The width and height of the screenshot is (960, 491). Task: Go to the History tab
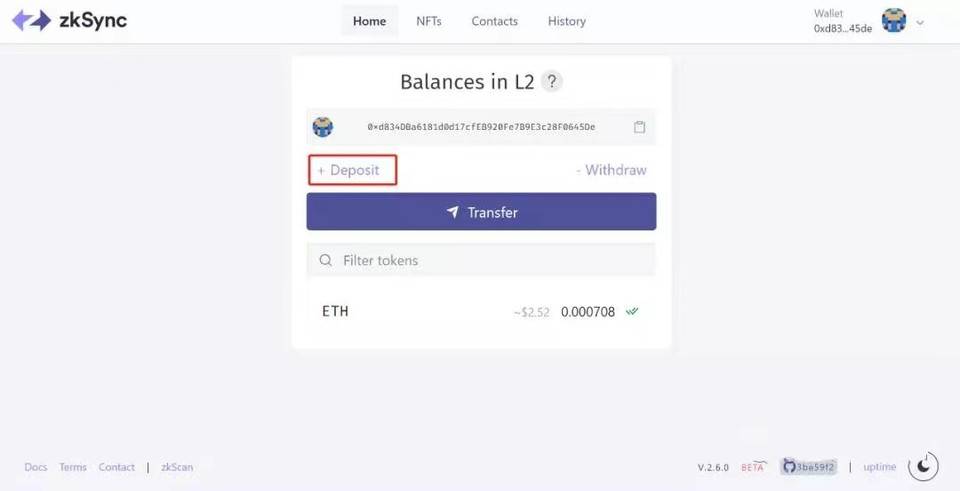(567, 21)
